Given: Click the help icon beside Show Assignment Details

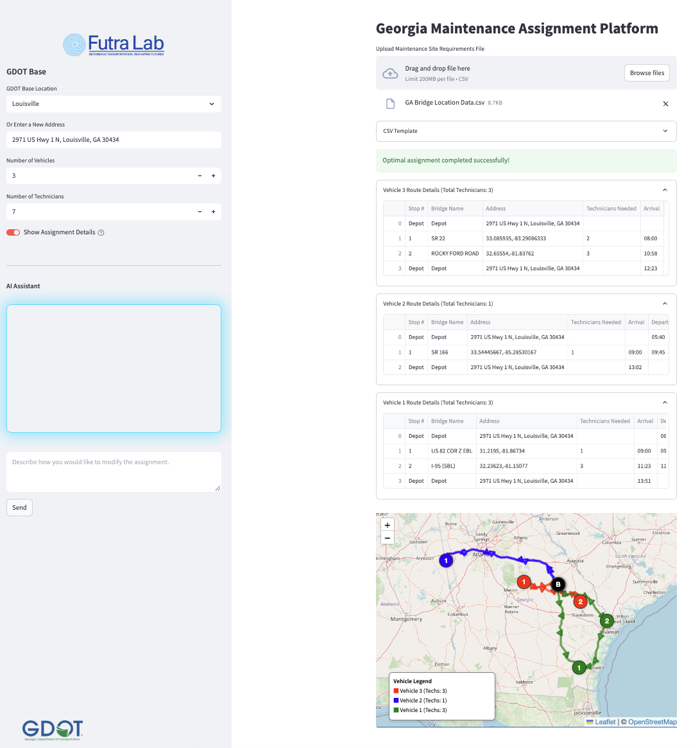Looking at the screenshot, I should tap(101, 232).
